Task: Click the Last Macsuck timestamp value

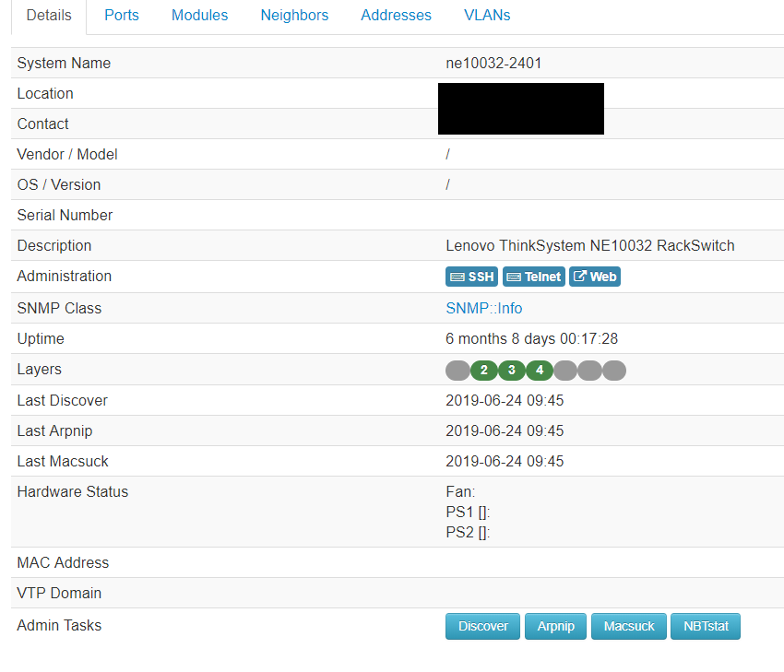Action: 505,461
